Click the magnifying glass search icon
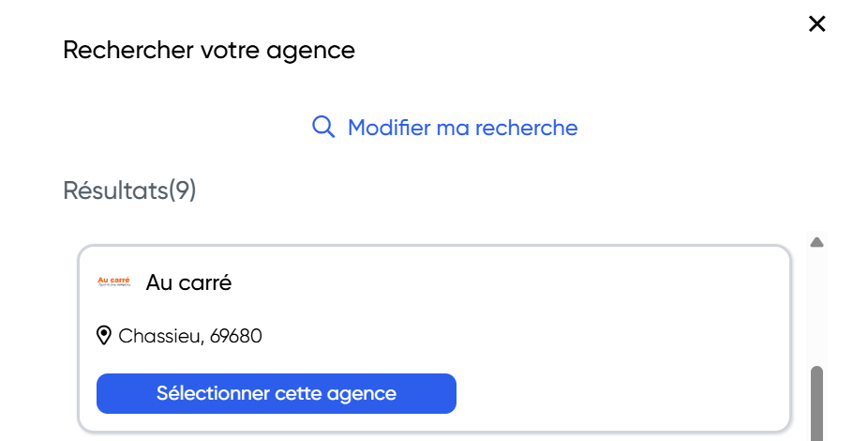The image size is (868, 441). pyautogui.click(x=323, y=127)
